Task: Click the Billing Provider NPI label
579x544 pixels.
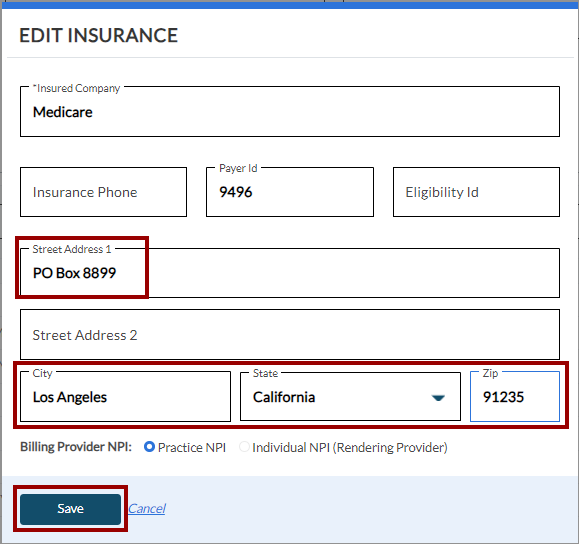Action: click(76, 447)
